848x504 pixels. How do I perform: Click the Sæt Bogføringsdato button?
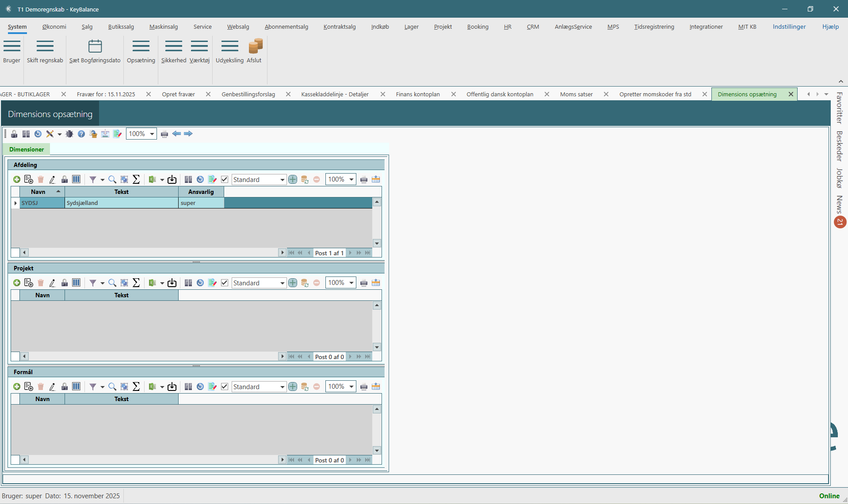[95, 51]
